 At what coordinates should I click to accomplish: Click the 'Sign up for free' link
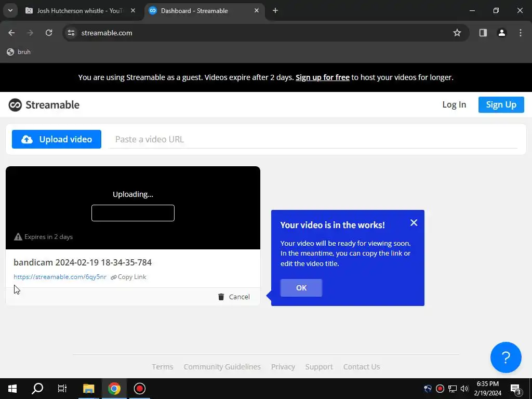(322, 77)
